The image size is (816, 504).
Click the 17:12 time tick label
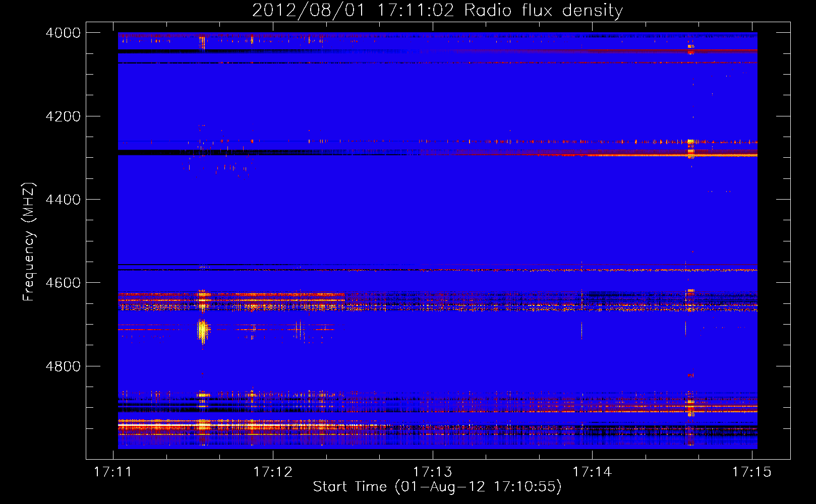coord(273,472)
